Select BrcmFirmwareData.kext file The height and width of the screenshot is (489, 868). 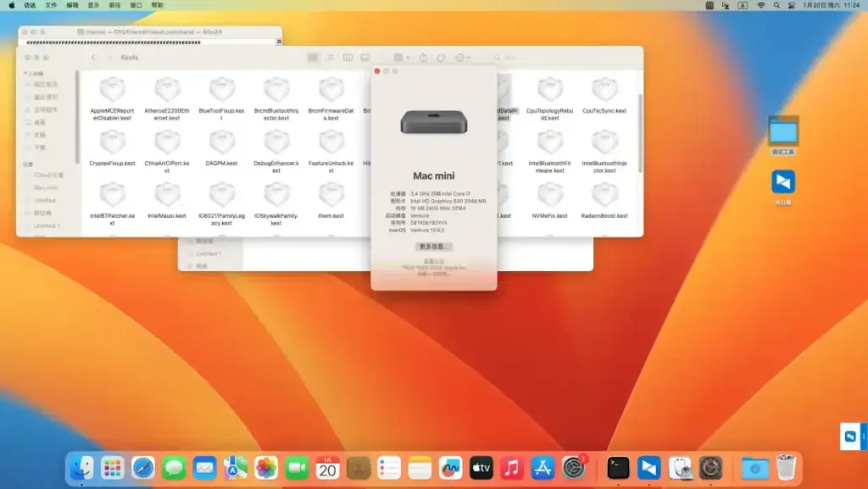coord(331,99)
